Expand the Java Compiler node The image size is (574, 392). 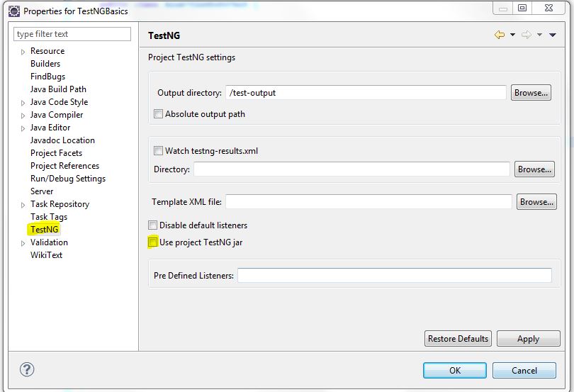tap(23, 116)
